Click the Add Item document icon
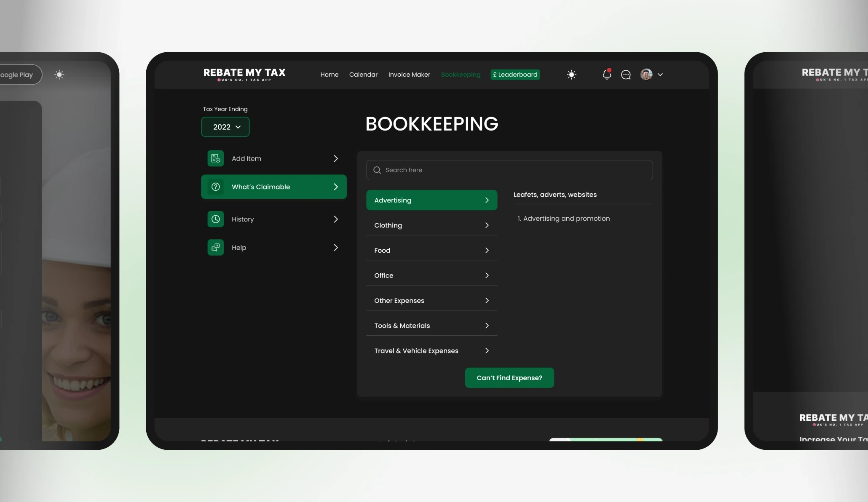The image size is (868, 502). click(x=216, y=158)
